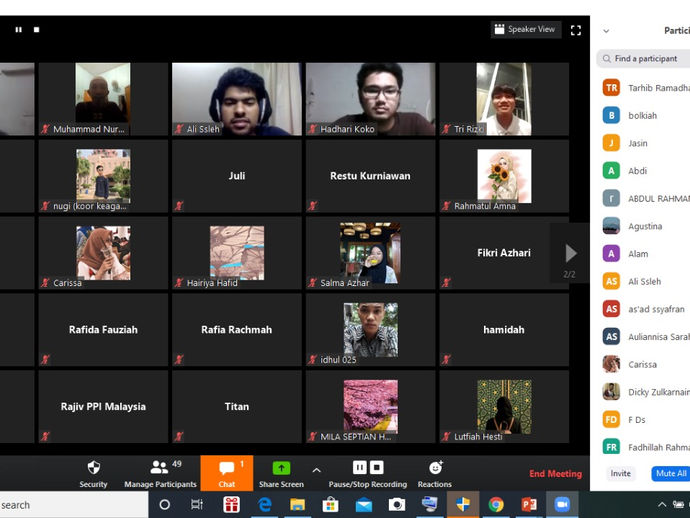Viewport: 690px width, 518px height.
Task: Show hidden system tray icons
Action: pos(661,504)
